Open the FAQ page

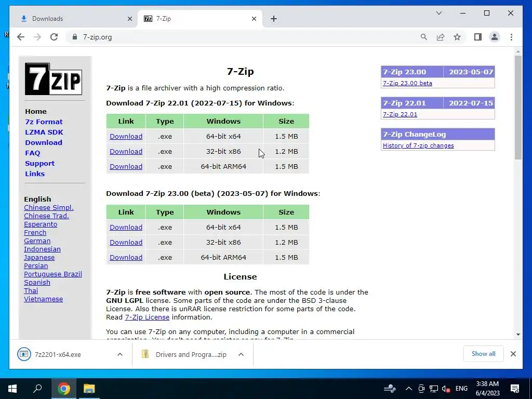33,153
